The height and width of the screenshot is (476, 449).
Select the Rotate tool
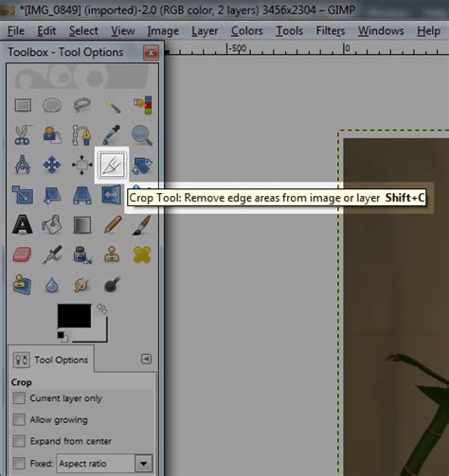(x=142, y=166)
